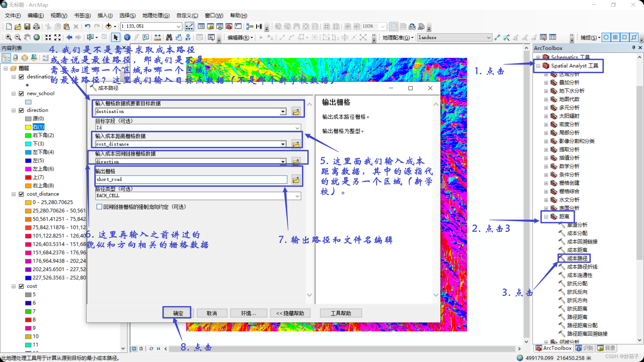Click the Add Data button icon
644x362 pixels.
pos(108,26)
